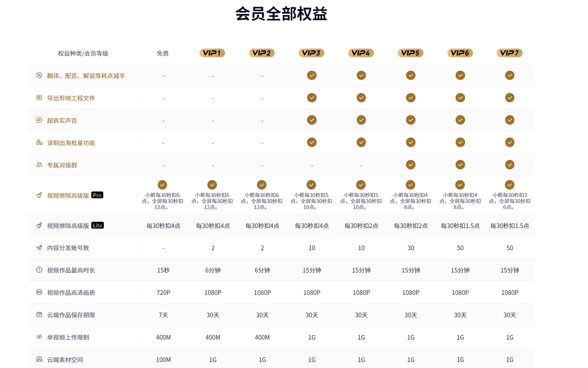Click the VIP3 checkmark for 超真实声音
The image size is (588, 368).
[x=311, y=120]
